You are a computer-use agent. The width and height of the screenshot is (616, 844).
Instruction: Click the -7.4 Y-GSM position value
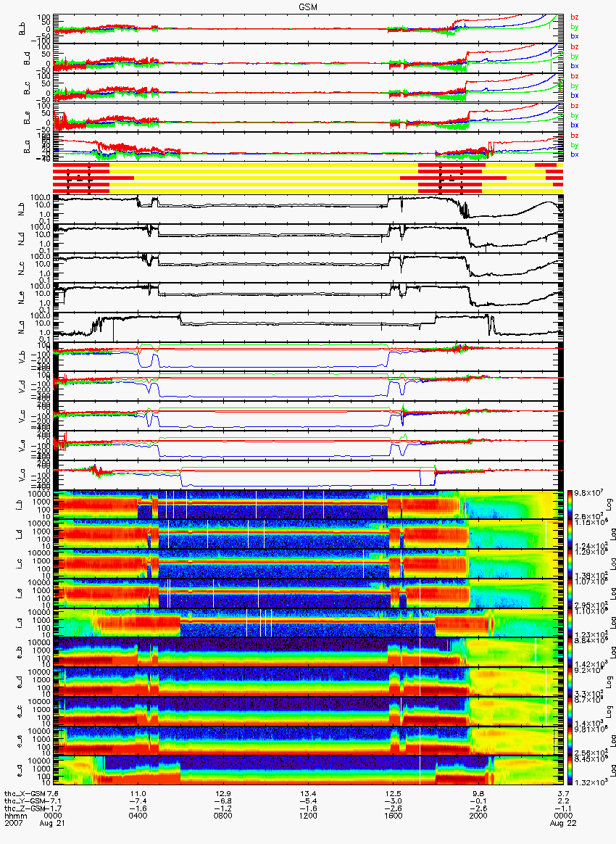coord(138,801)
